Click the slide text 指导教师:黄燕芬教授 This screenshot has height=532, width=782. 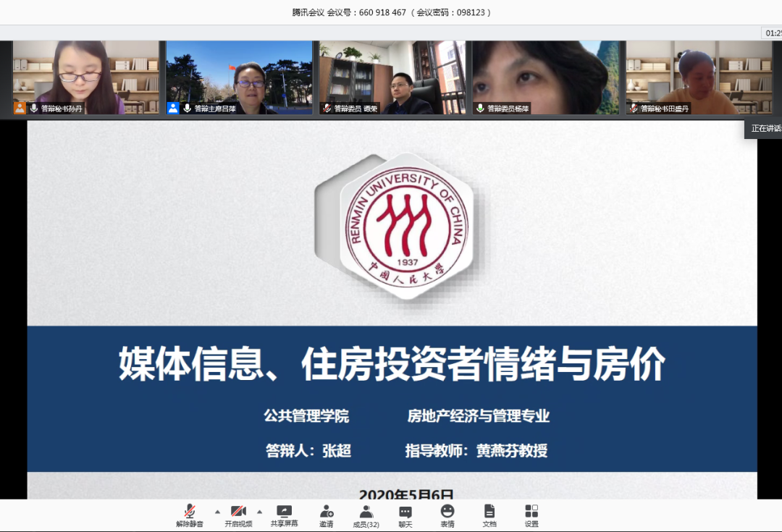[x=476, y=451]
